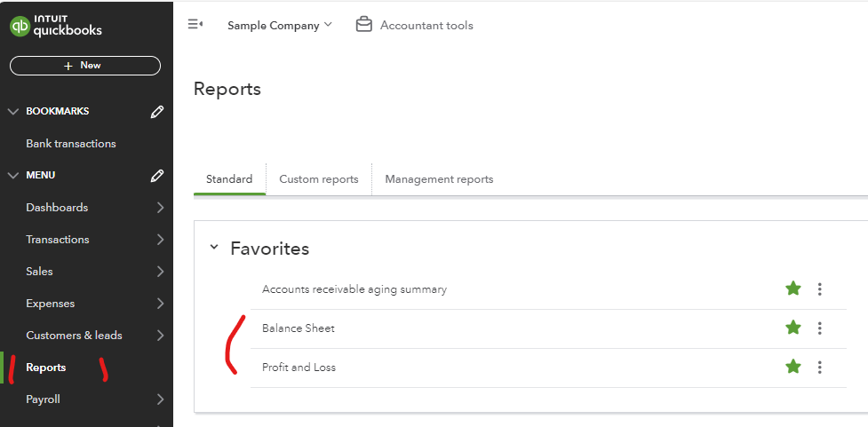The height and width of the screenshot is (427, 868).
Task: Open the Sample Company dropdown
Action: click(x=279, y=26)
